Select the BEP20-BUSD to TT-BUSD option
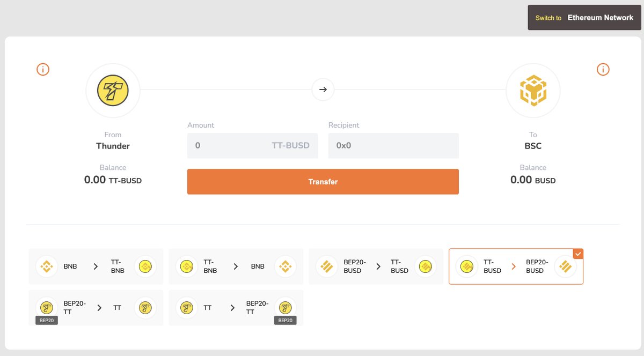The image size is (644, 356). point(376,266)
